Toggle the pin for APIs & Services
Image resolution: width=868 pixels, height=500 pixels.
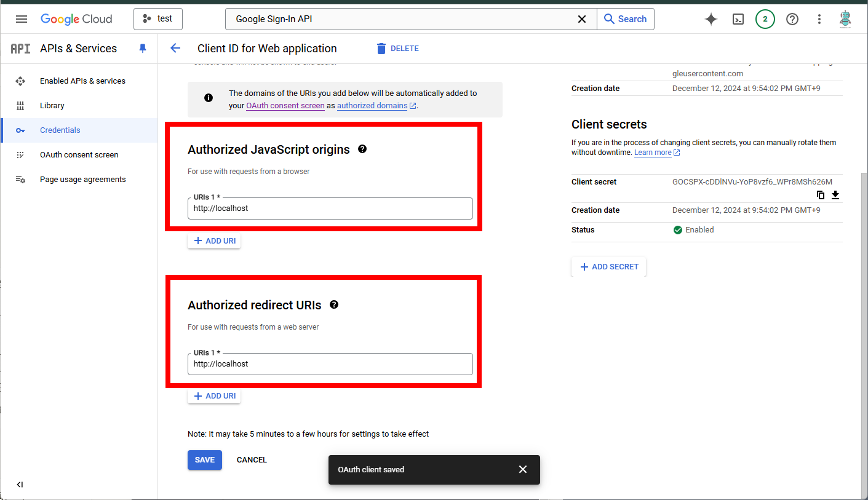tap(143, 49)
